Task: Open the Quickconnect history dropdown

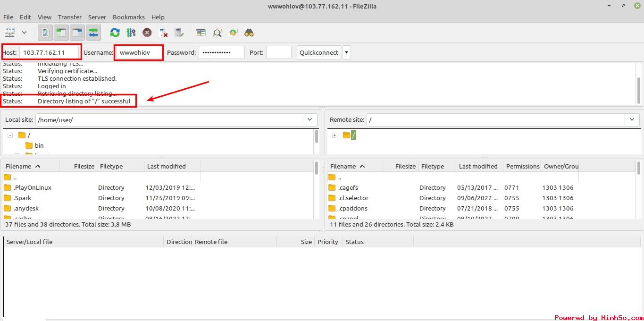Action: (346, 52)
